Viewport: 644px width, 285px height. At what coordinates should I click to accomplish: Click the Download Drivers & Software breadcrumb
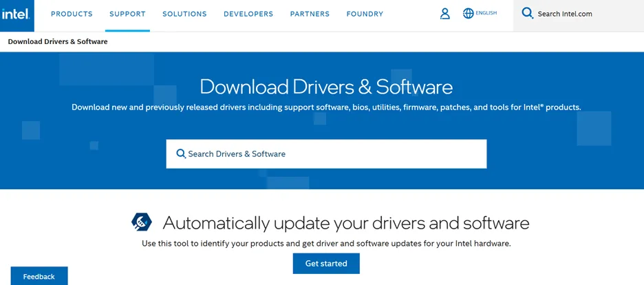58,41
